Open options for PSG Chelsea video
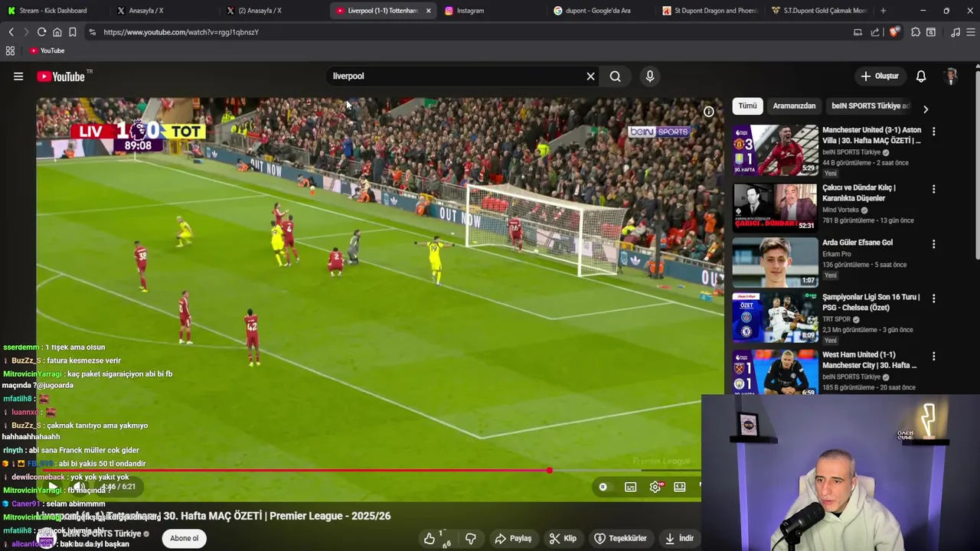This screenshot has height=551, width=980. [933, 298]
